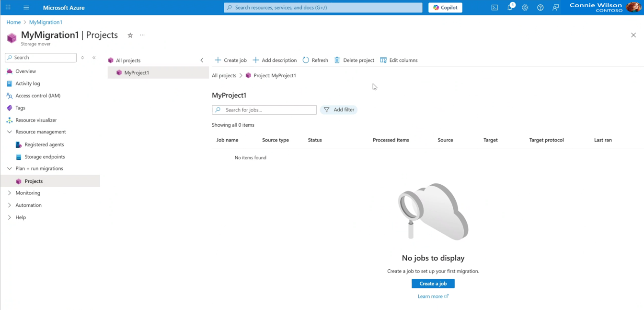
Task: Click the Target protocol column header
Action: coord(546,140)
